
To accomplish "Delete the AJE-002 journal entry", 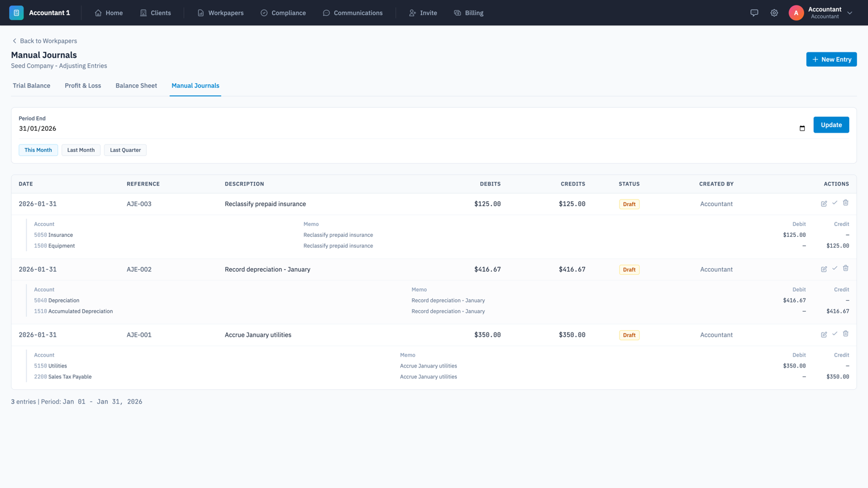I will 846,269.
